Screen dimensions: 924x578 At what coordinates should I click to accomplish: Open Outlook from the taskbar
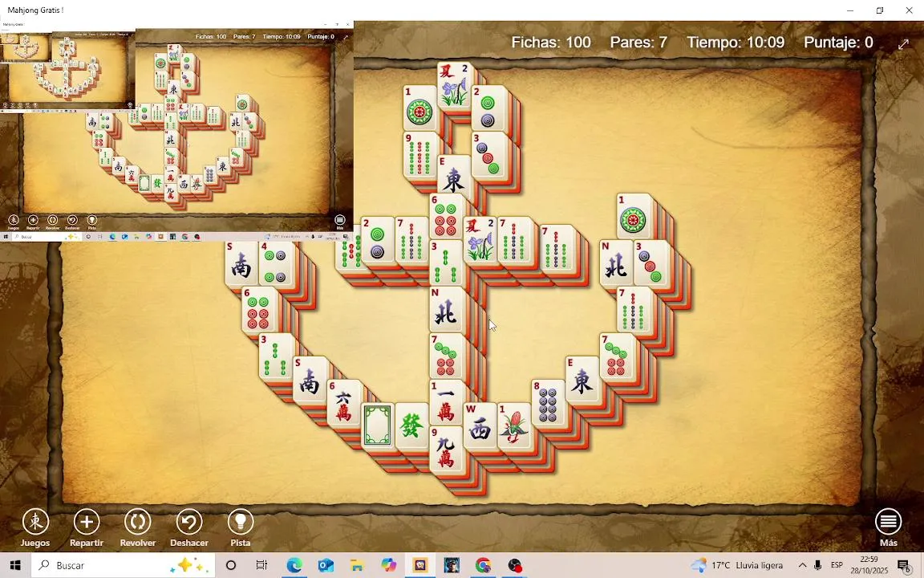(326, 565)
